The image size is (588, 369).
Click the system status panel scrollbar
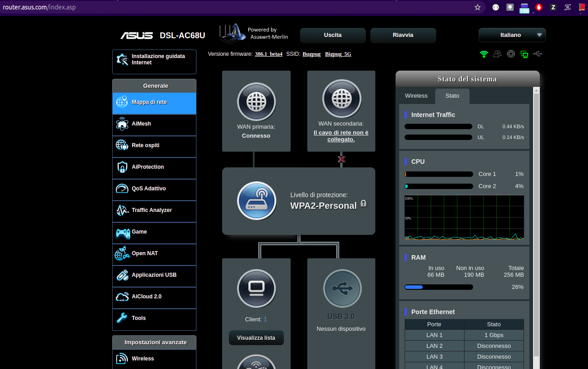point(536,225)
